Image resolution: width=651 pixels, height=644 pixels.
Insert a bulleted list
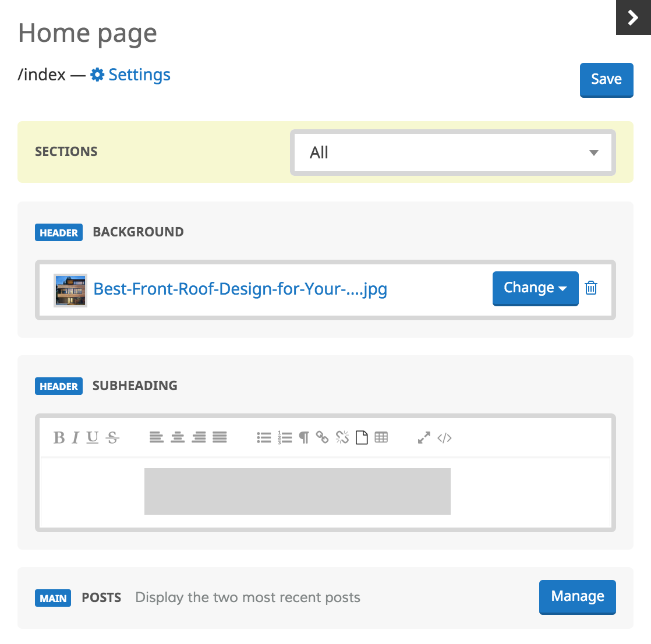click(x=264, y=438)
